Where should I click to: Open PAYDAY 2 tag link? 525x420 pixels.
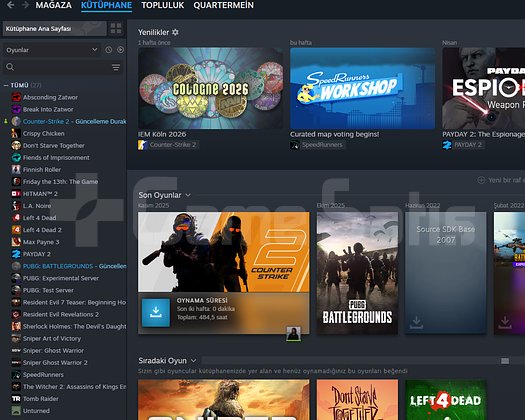pos(468,145)
